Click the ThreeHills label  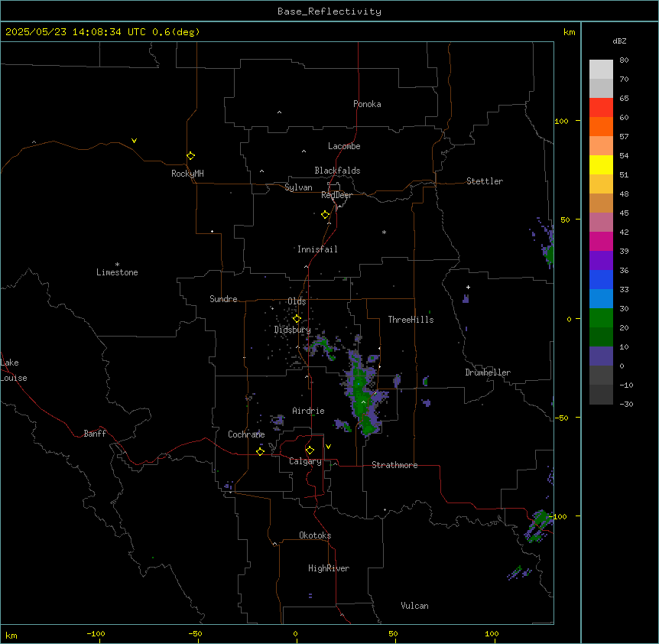(411, 320)
